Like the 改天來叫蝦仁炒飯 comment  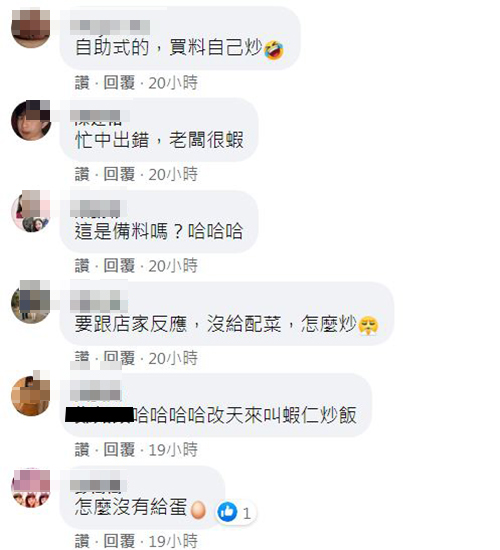point(82,450)
